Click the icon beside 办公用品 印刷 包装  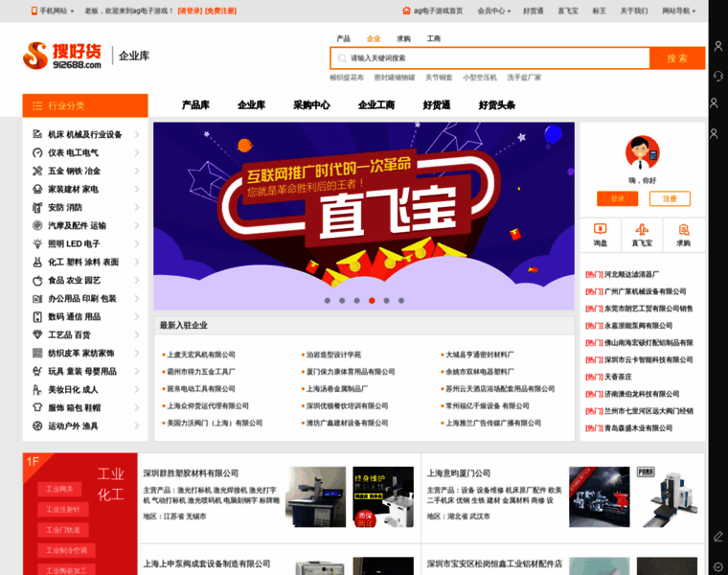(37, 299)
